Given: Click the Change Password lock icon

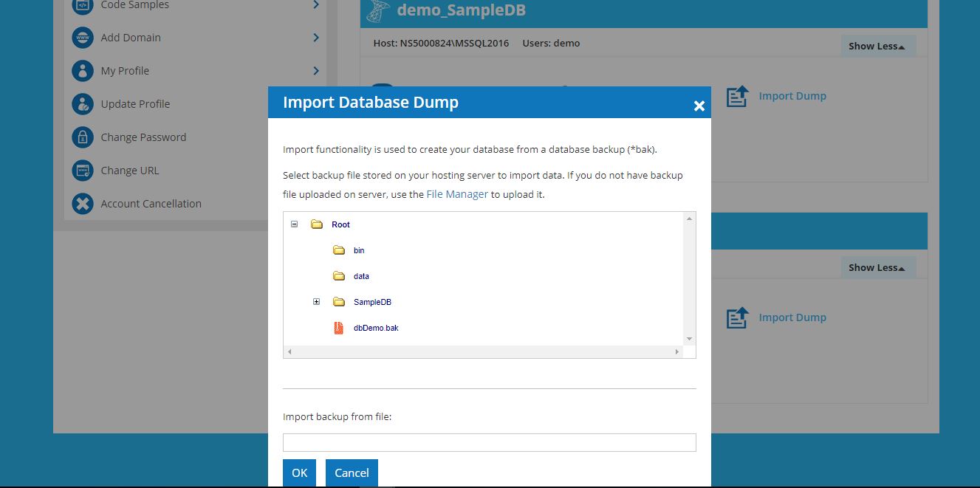Looking at the screenshot, I should coord(83,137).
